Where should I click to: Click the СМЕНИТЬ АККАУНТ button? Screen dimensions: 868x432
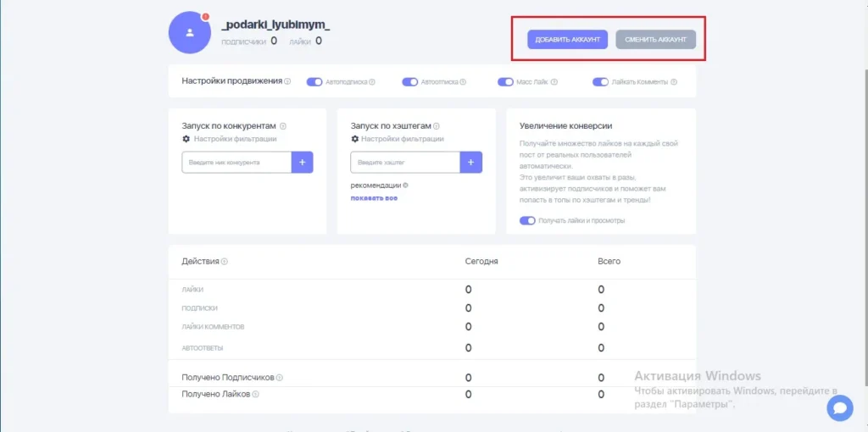(655, 39)
